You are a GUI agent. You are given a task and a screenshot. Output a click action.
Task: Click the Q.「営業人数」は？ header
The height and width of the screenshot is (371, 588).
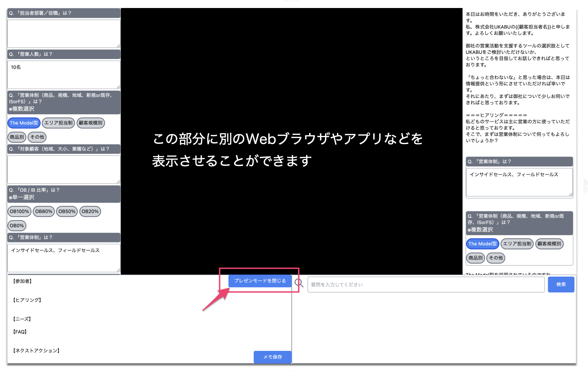click(x=64, y=54)
